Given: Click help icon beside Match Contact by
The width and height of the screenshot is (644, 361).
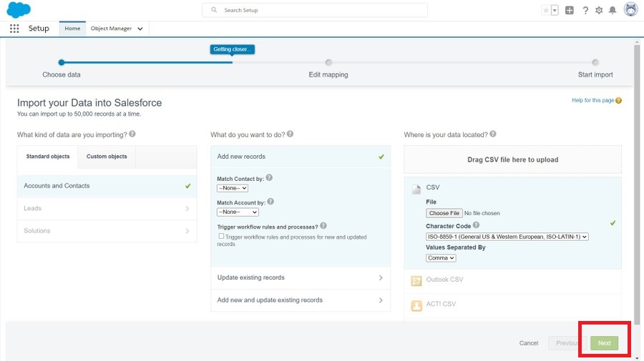Looking at the screenshot, I should [x=269, y=177].
